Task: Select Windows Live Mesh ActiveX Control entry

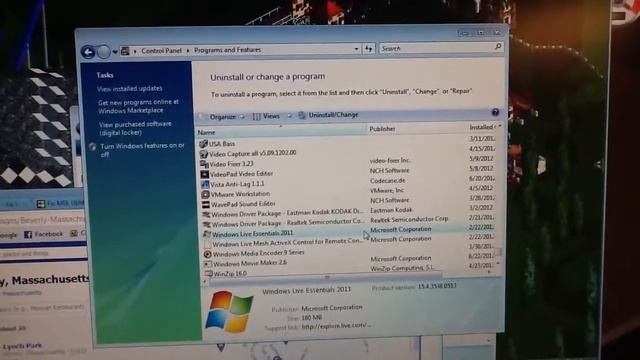Action: [287, 243]
